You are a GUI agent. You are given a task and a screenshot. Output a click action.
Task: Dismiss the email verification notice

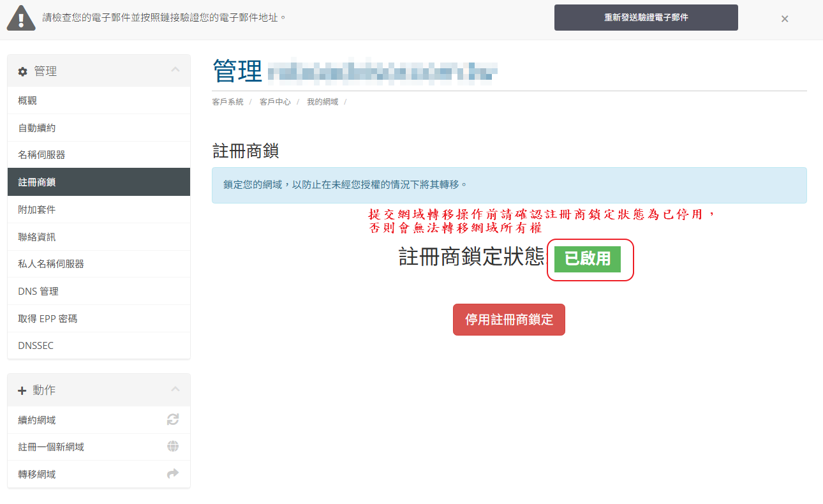click(785, 19)
